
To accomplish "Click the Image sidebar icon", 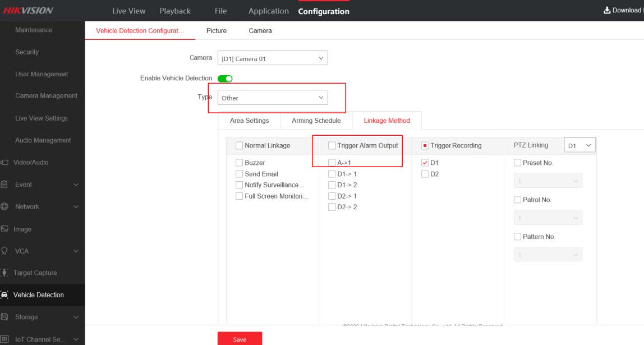I will 4,229.
